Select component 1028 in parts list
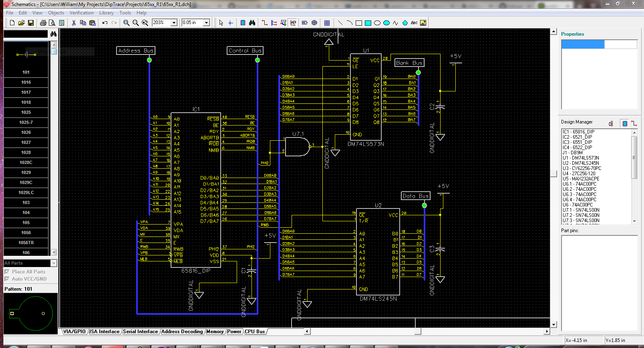The image size is (644, 348). click(x=26, y=152)
